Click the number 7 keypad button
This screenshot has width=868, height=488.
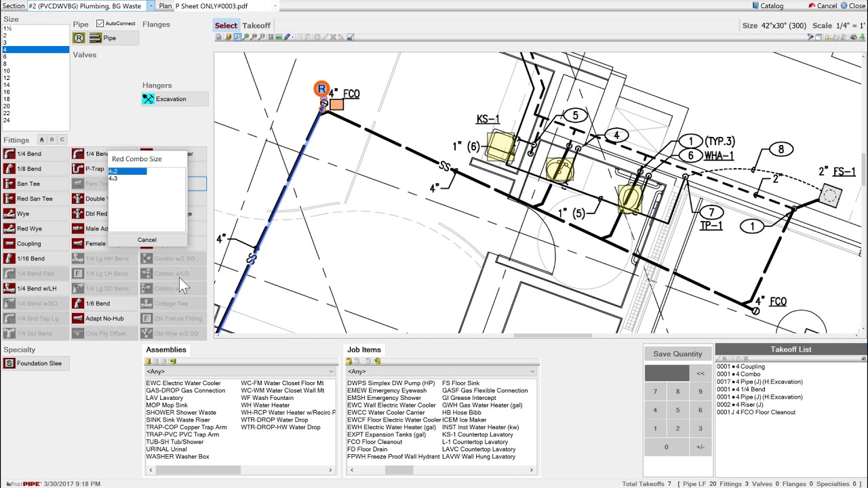point(655,392)
